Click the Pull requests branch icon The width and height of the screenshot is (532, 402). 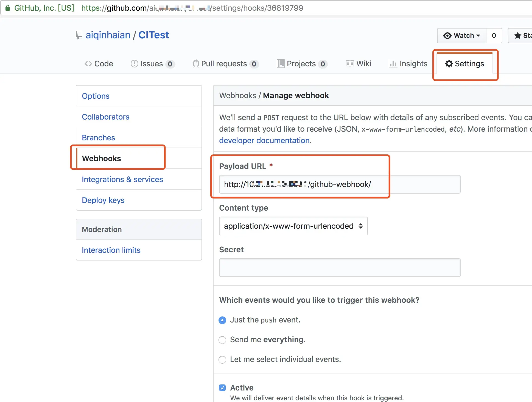tap(195, 64)
